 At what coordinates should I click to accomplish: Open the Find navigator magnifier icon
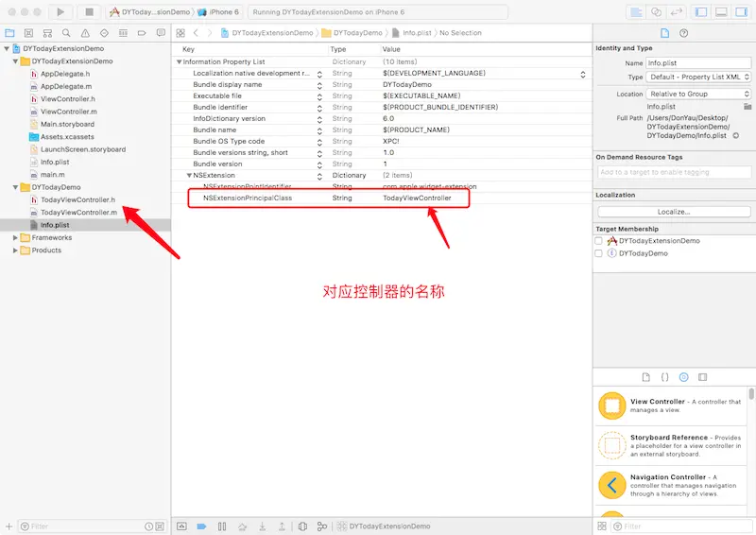66,33
